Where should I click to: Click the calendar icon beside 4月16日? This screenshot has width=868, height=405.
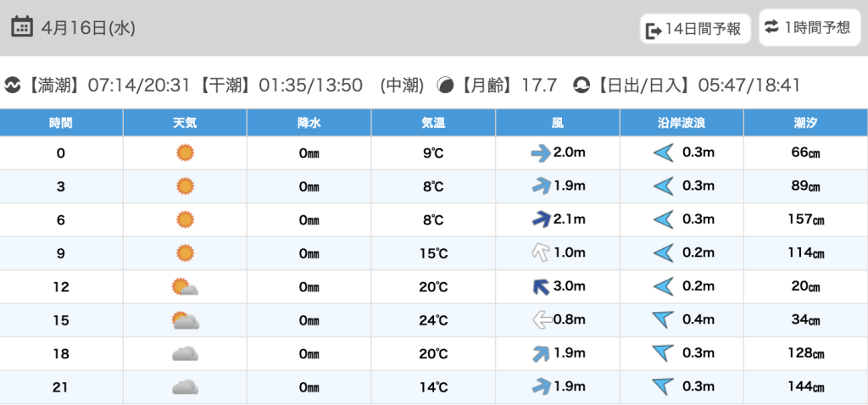click(x=22, y=27)
